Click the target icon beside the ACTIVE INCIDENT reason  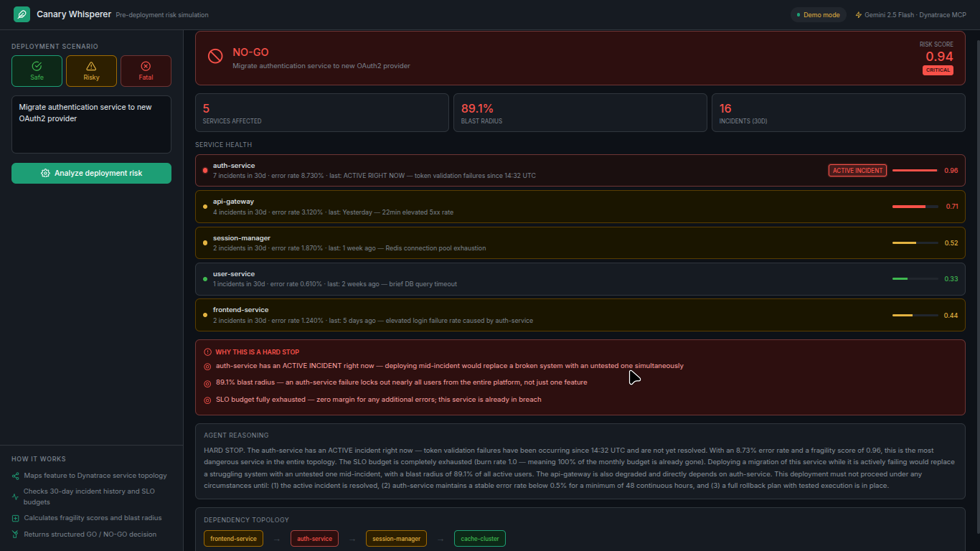tap(208, 366)
